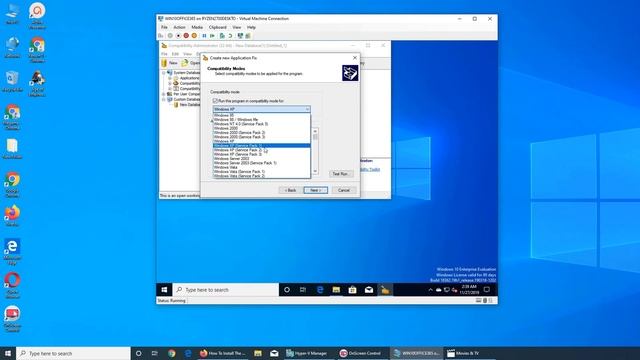Image resolution: width=640 pixels, height=360 pixels.
Task: Click the VM taskbar search box
Action: [226, 290]
